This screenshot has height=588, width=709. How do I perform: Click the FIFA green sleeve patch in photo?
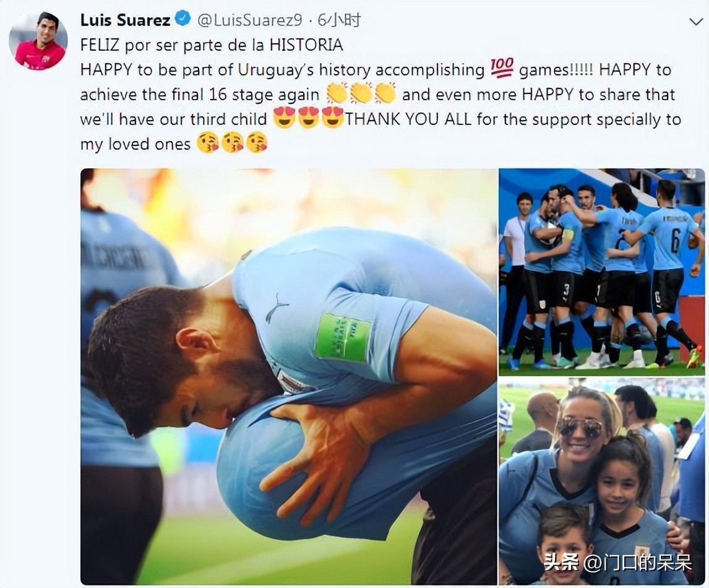click(x=343, y=337)
